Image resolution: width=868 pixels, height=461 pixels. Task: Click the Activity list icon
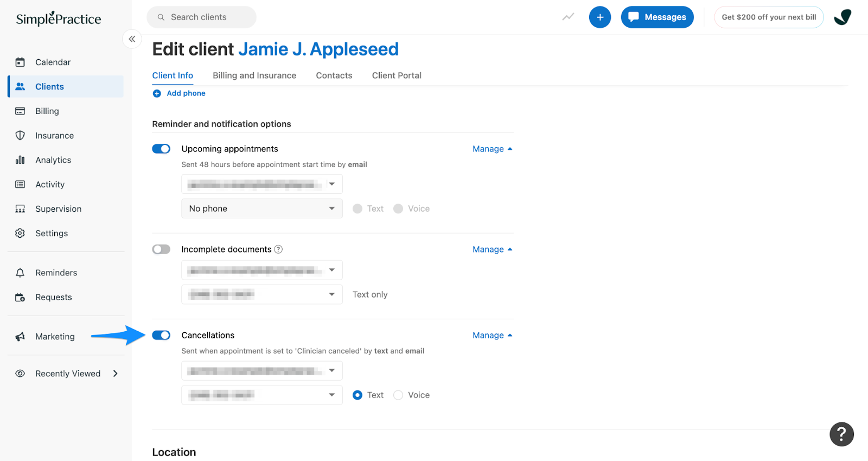tap(20, 184)
